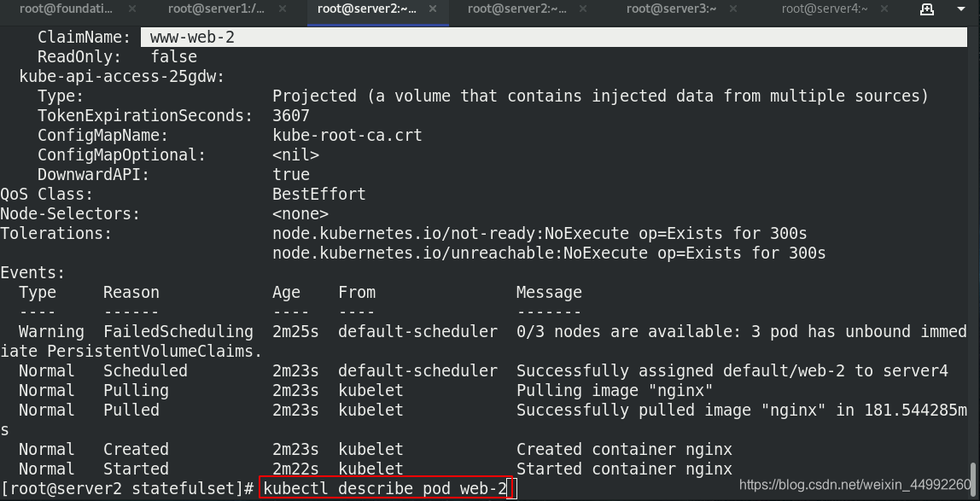
Task: Click the Pulling reason
Action: point(136,390)
